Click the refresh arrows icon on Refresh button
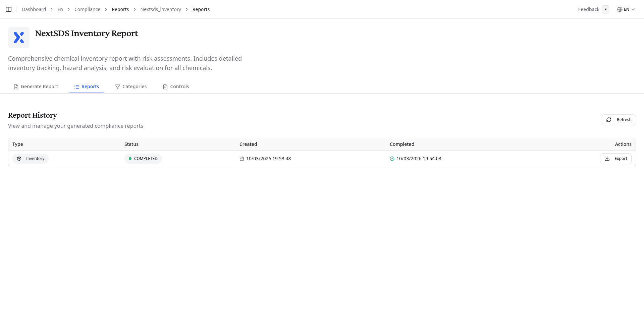 coord(609,120)
